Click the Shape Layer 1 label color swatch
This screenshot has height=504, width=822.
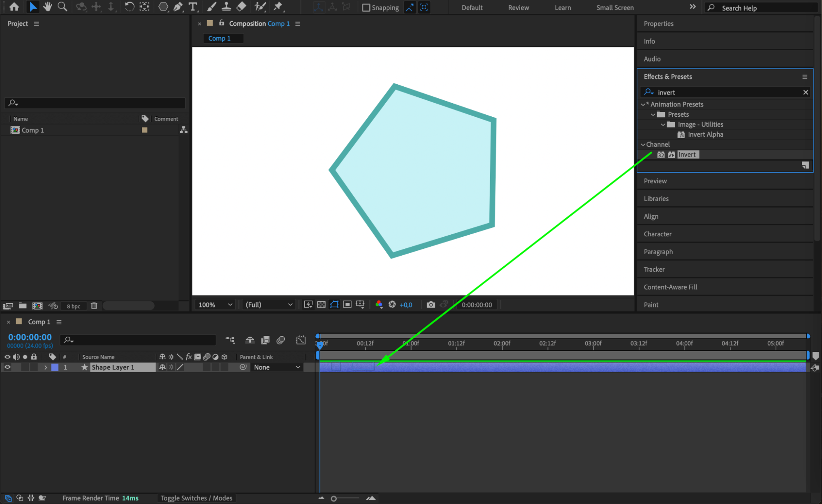click(x=55, y=367)
